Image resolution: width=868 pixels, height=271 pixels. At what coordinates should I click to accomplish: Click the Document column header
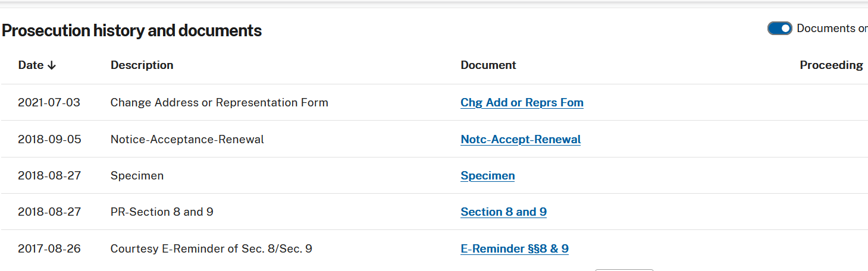tap(488, 65)
